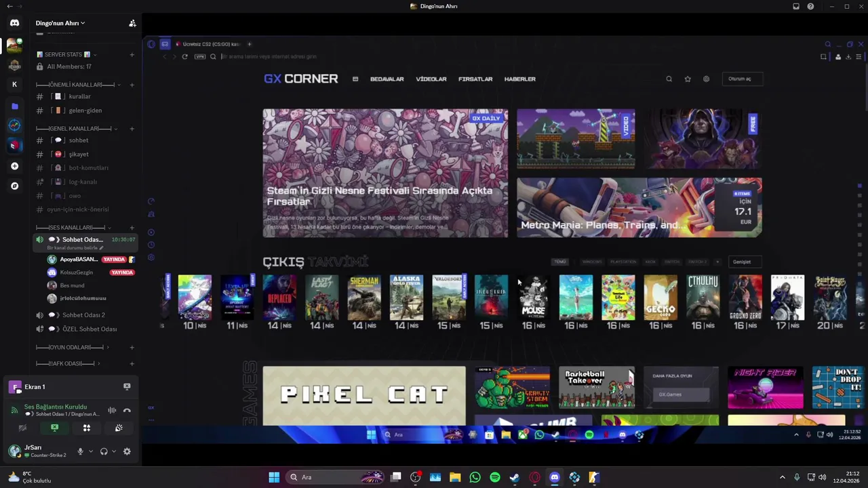Click GX Corner search magnifier icon
868x488 pixels.
(x=669, y=79)
